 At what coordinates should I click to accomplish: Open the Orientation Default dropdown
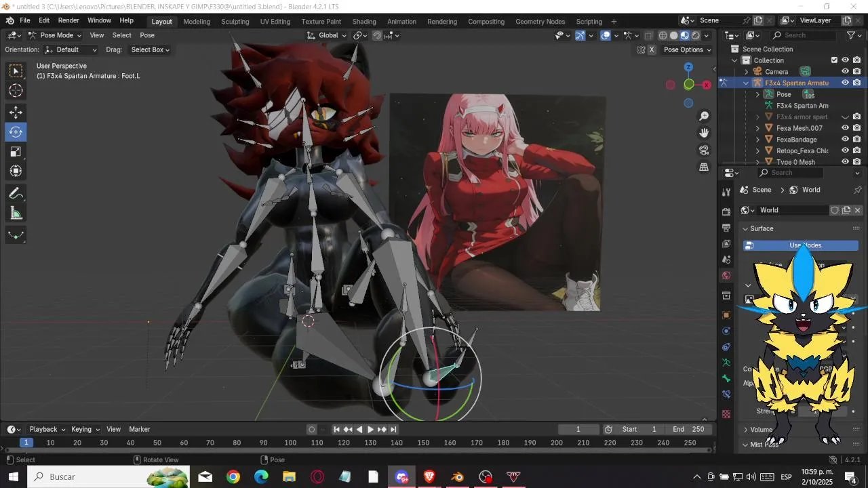coord(71,49)
